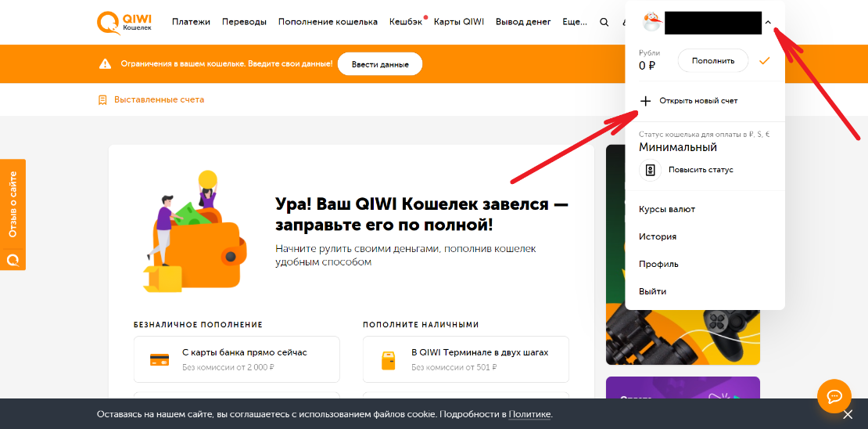
Task: Open Карты QIWI section
Action: [x=459, y=22]
